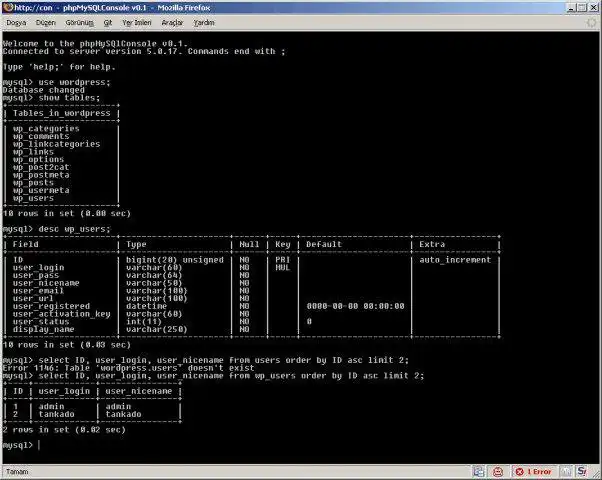Click the gray status icon beside S!
The width and height of the screenshot is (602, 480).
(566, 472)
